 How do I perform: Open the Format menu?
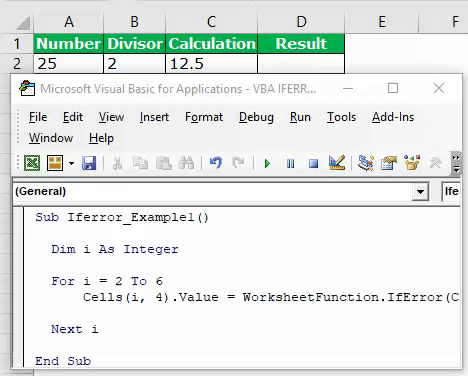pos(204,117)
